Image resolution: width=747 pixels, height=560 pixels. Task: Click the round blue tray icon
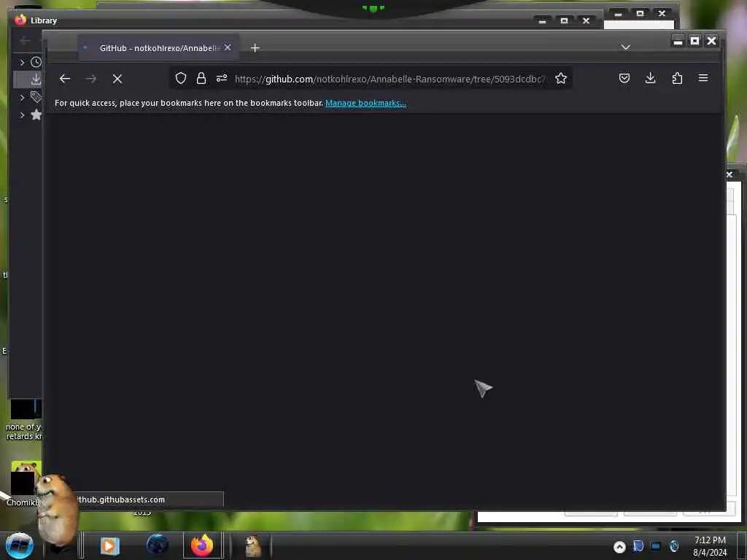click(673, 546)
